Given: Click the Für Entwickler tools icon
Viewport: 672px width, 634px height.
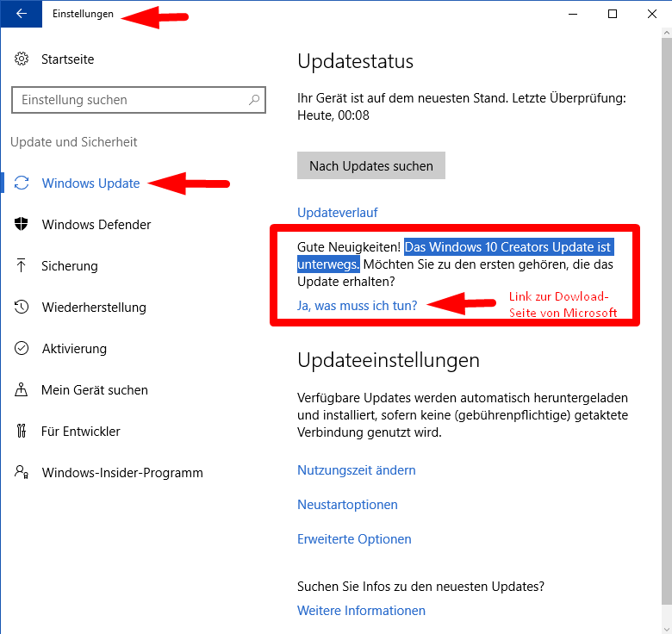Looking at the screenshot, I should click(21, 431).
